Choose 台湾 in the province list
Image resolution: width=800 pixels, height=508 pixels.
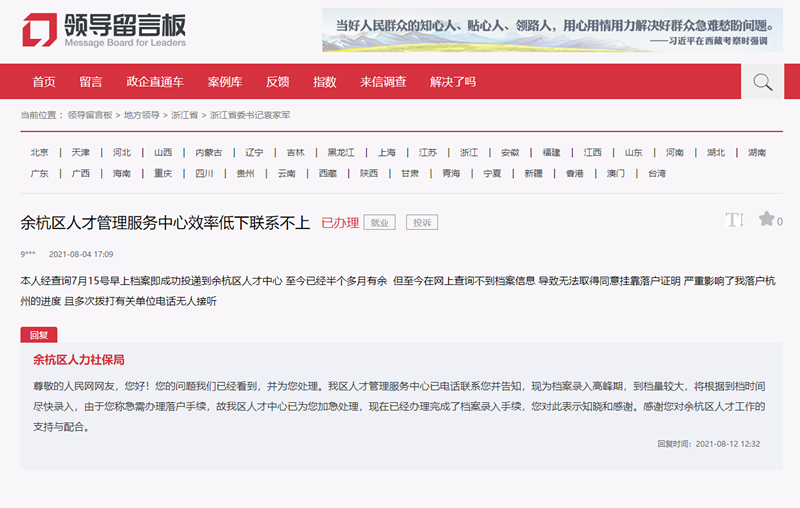pyautogui.click(x=656, y=173)
